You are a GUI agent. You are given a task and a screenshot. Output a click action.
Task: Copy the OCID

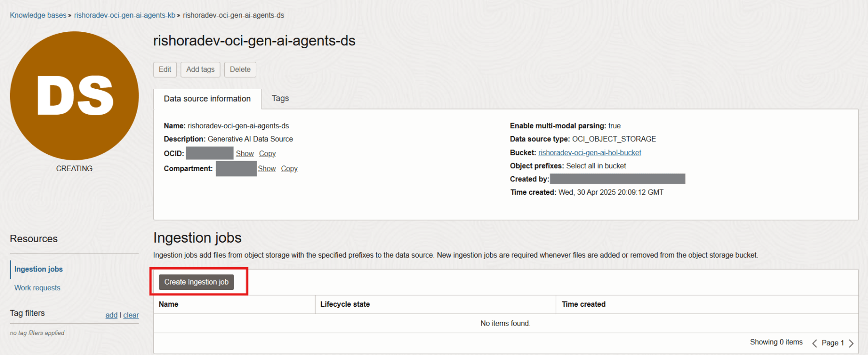click(x=267, y=153)
